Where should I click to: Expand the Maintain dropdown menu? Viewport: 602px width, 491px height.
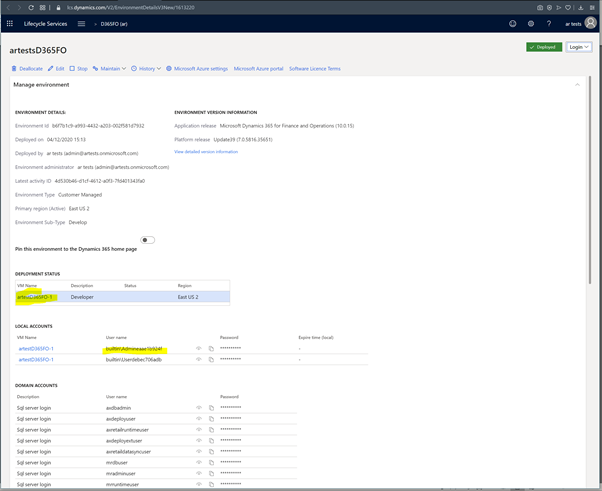coord(112,69)
